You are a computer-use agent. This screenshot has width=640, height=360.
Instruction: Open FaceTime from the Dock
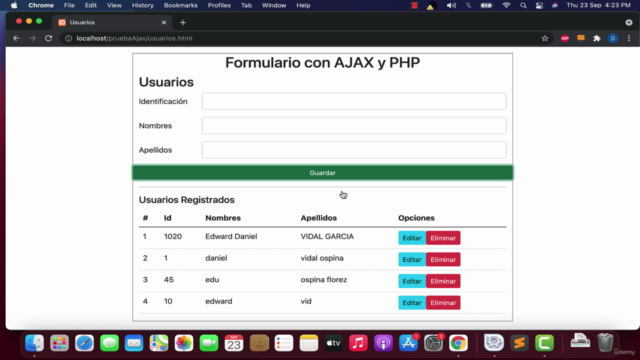click(x=209, y=343)
